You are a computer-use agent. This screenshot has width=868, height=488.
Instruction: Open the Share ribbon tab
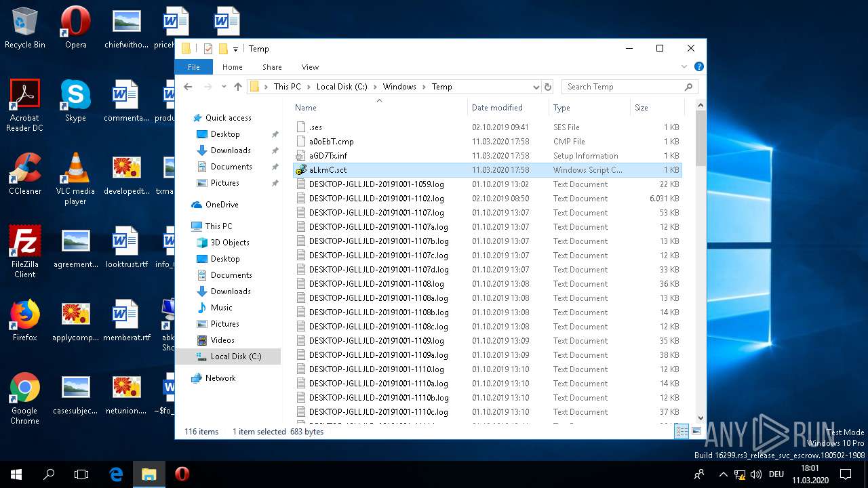click(272, 67)
